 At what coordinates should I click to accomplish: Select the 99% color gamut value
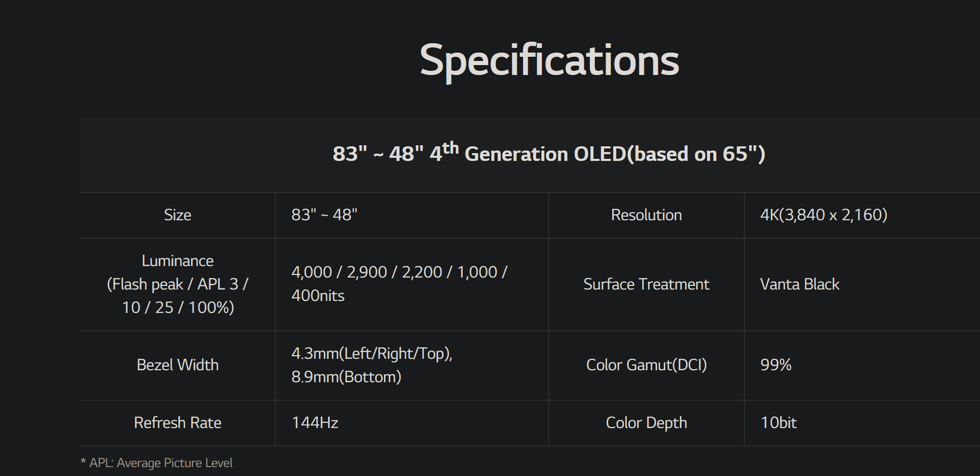coord(776,365)
